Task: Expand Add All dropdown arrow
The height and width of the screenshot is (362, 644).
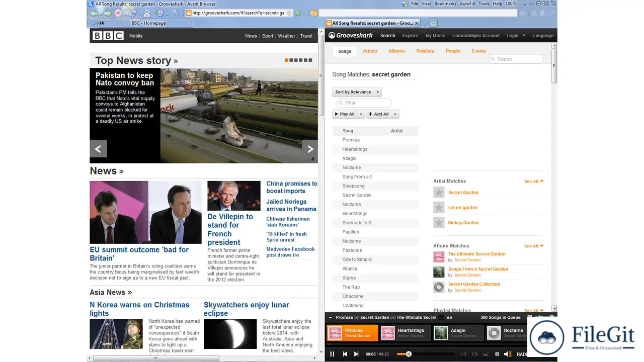Action: pyautogui.click(x=395, y=114)
